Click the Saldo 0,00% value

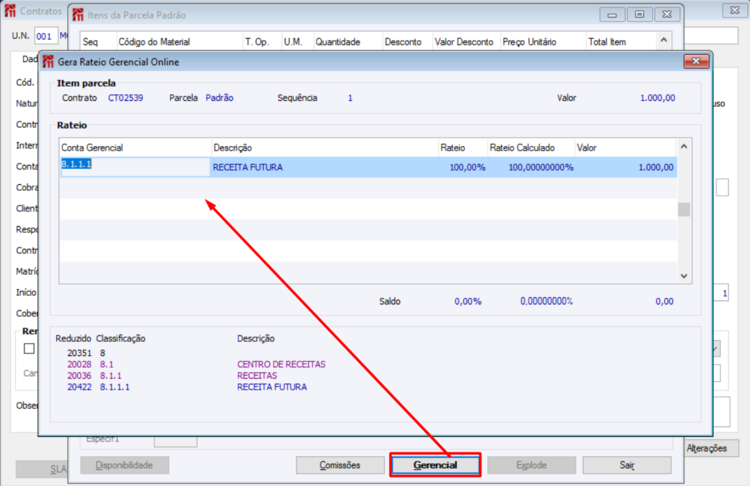(x=468, y=301)
